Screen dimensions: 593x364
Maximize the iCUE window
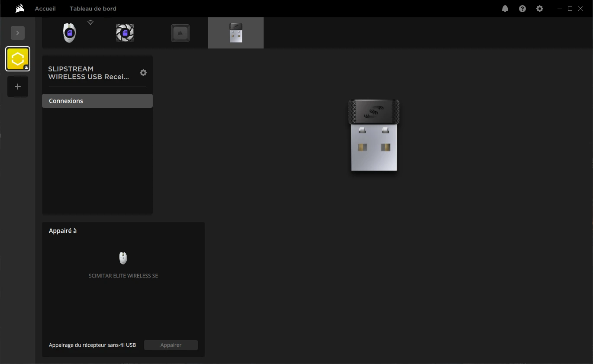570,9
